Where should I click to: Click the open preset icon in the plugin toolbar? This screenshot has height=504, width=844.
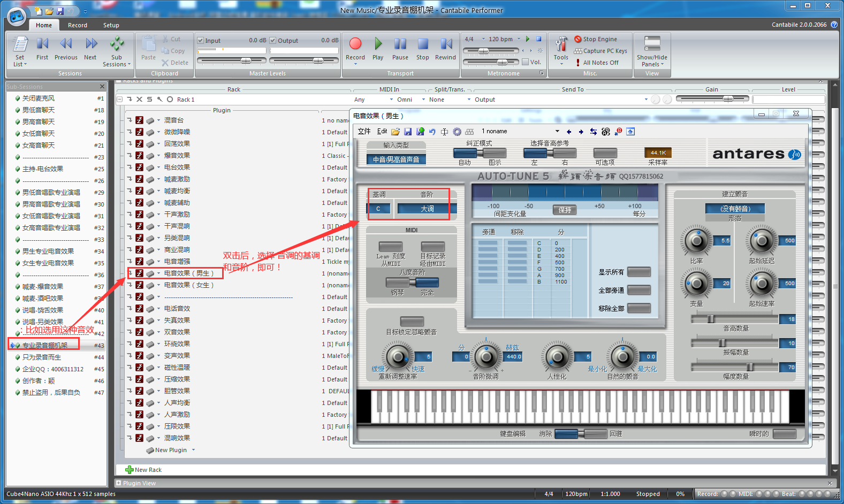point(396,132)
